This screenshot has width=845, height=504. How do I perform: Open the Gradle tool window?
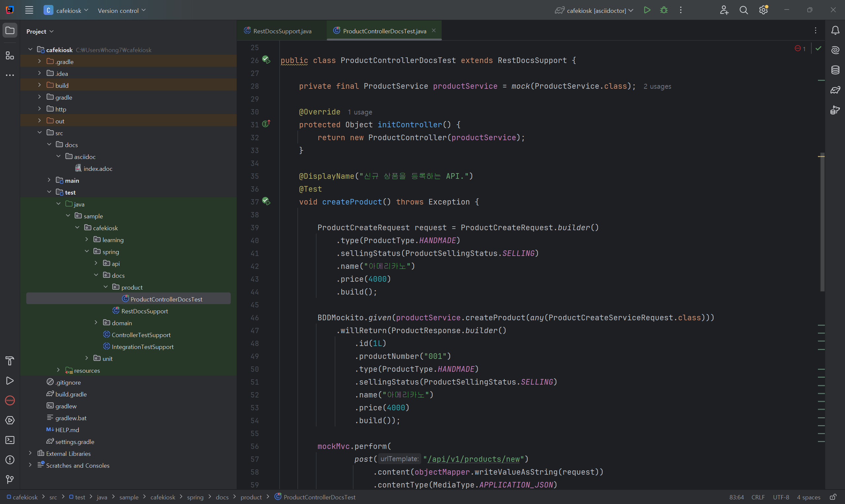[x=835, y=90]
